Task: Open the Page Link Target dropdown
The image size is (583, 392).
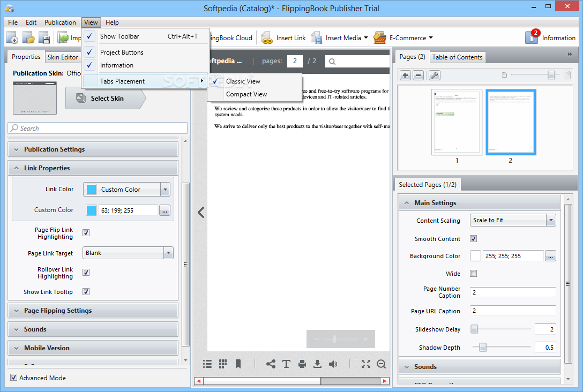Action: pyautogui.click(x=168, y=253)
